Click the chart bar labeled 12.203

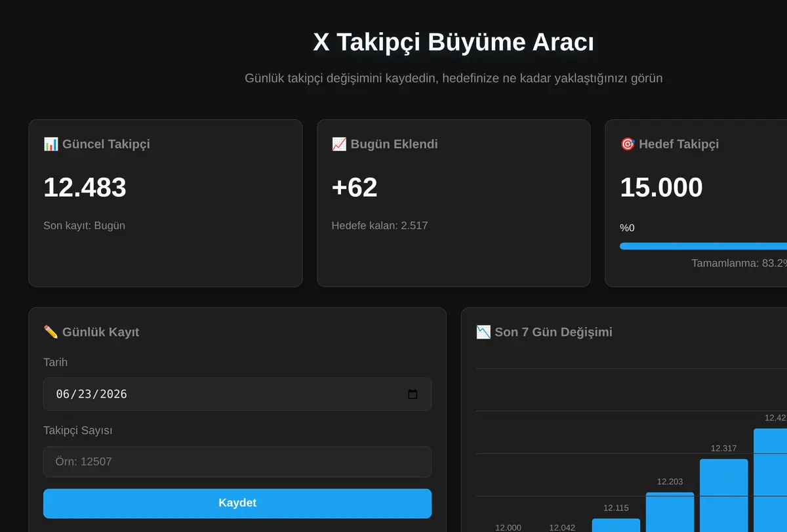tap(670, 512)
